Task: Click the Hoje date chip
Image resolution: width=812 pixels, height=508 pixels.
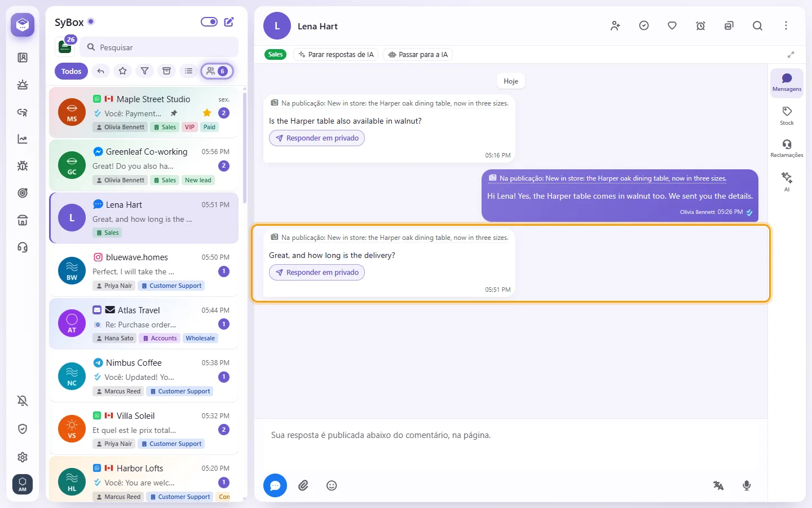Action: pos(511,81)
